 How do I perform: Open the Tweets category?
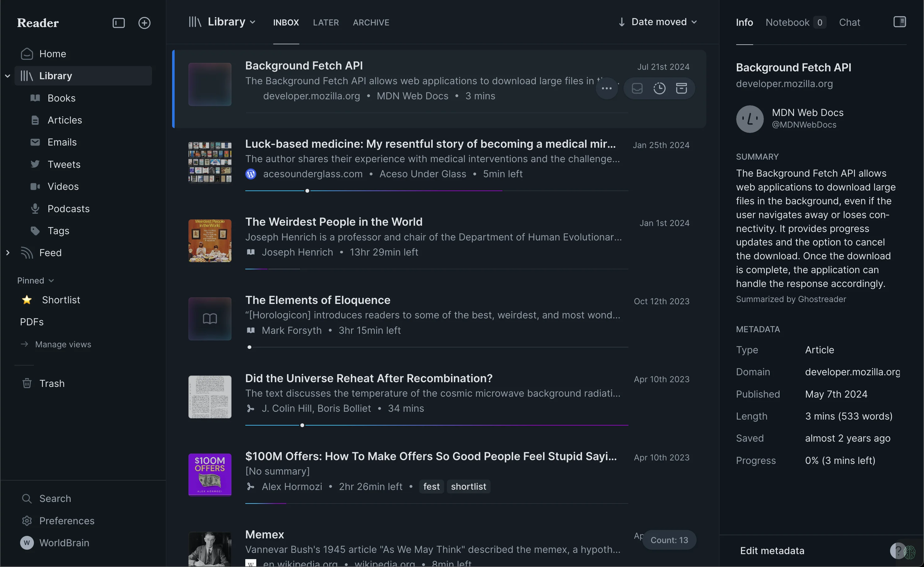tap(64, 164)
